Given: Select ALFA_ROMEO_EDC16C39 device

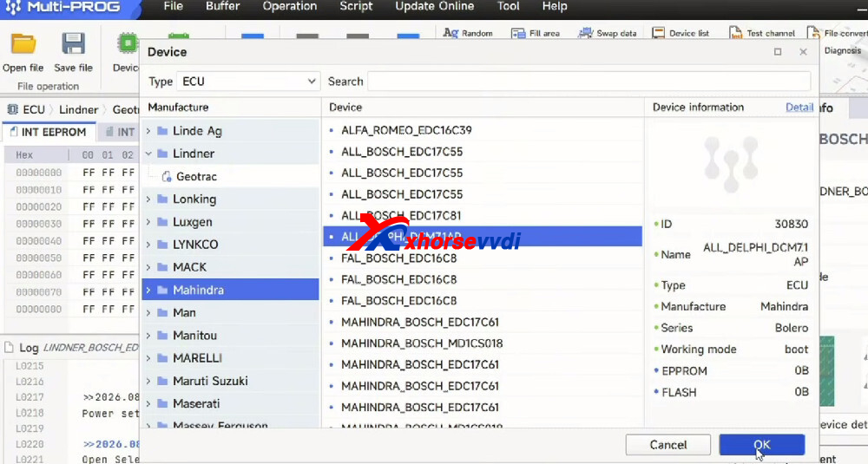Looking at the screenshot, I should (406, 130).
